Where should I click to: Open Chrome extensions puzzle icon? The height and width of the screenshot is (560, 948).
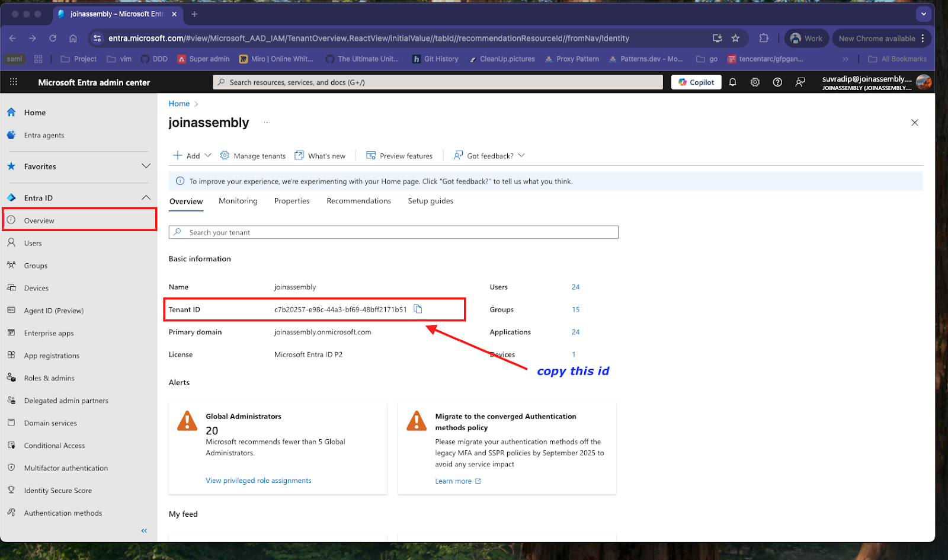764,39
